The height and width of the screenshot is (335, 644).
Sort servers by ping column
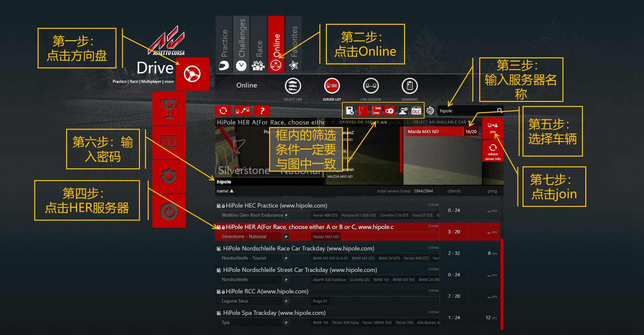492,191
